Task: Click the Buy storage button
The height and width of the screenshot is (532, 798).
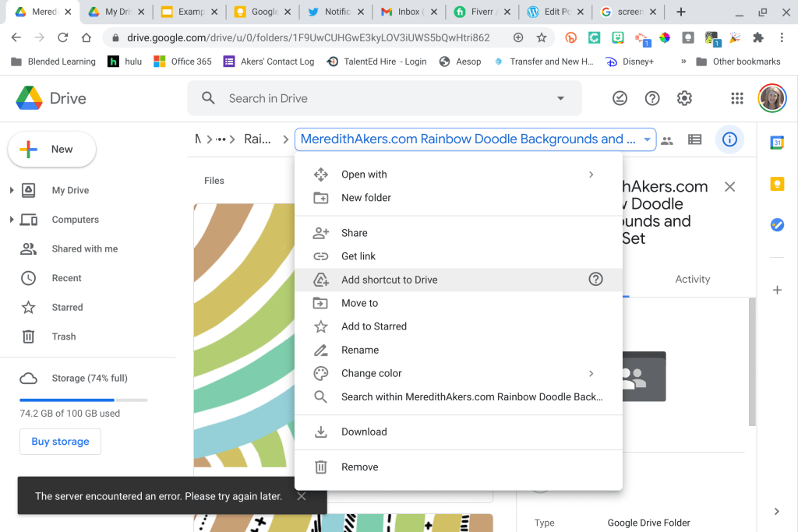Action: [x=60, y=442]
